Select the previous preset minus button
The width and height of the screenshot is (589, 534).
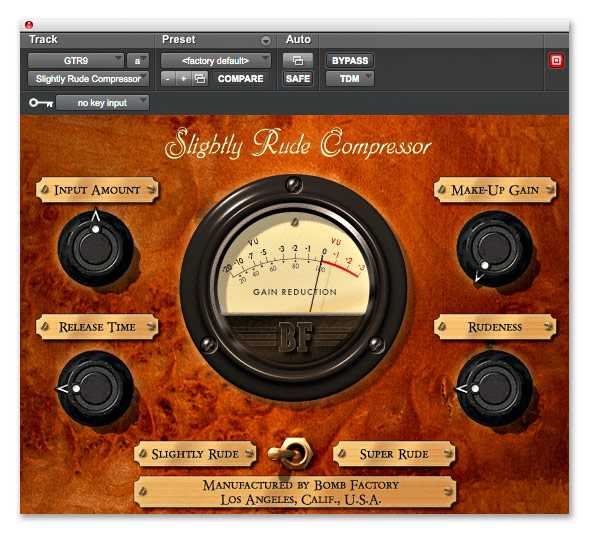click(x=168, y=78)
